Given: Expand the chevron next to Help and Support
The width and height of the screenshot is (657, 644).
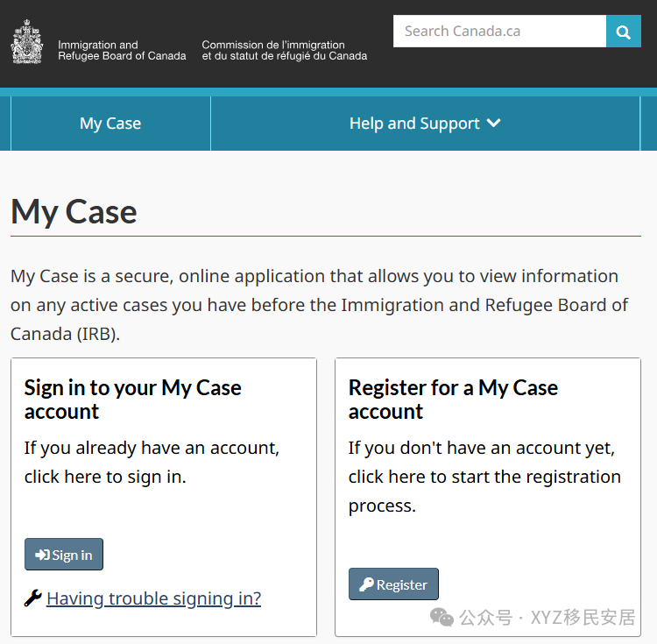Looking at the screenshot, I should click(493, 123).
